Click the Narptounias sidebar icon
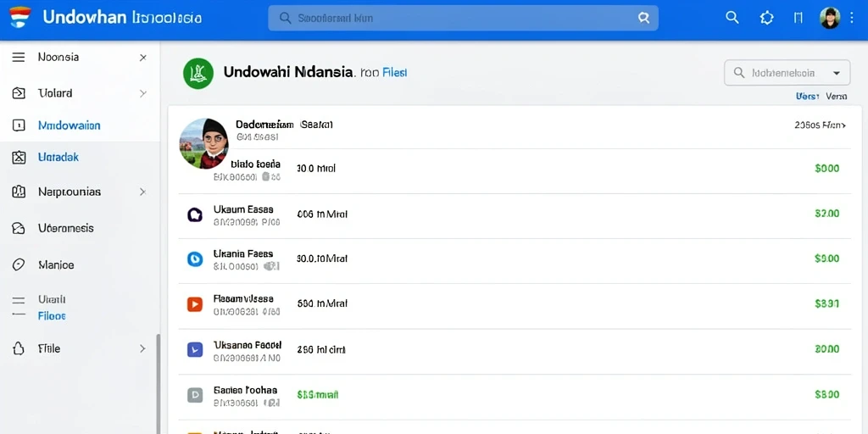Screen dimensions: 868x434 [x=19, y=192]
